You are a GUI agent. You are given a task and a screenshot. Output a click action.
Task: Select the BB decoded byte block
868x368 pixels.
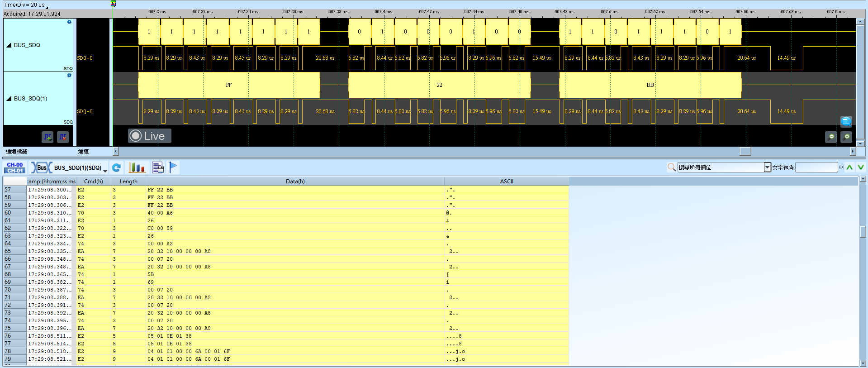pyautogui.click(x=650, y=85)
